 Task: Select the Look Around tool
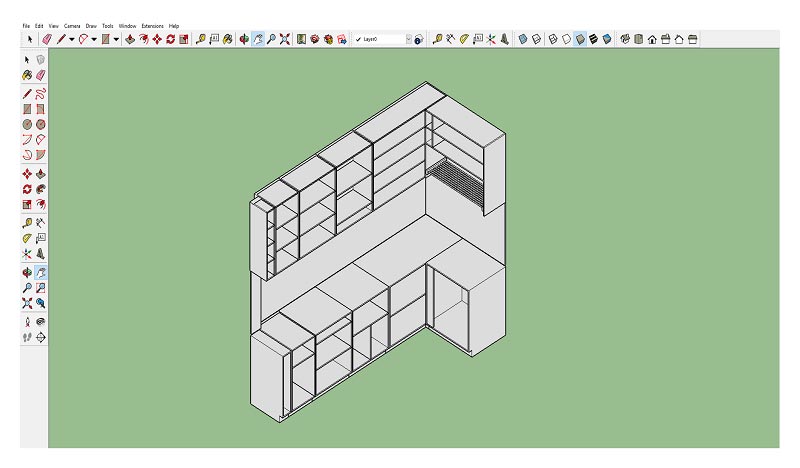[x=40, y=322]
